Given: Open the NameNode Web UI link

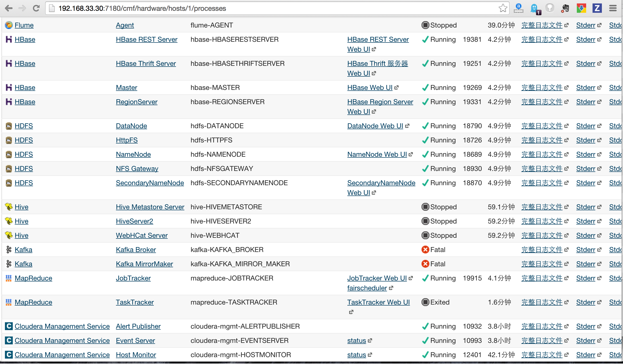Looking at the screenshot, I should pos(377,154).
